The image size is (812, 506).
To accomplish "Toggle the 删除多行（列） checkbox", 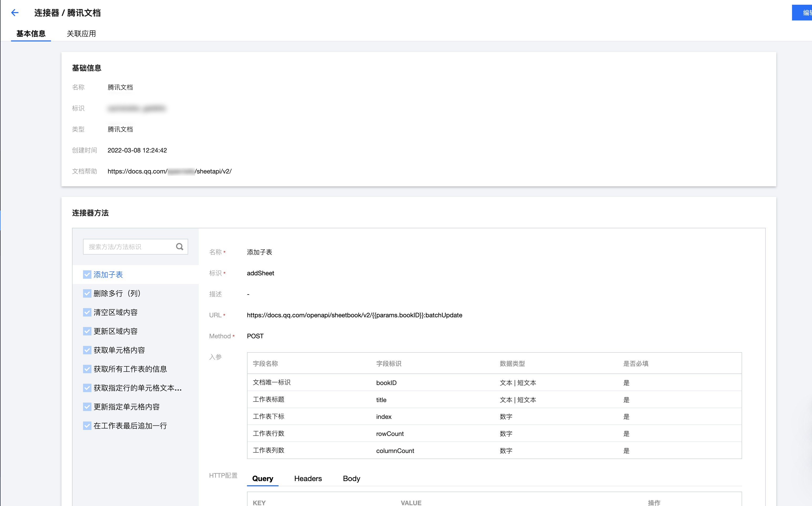I will coord(87,293).
